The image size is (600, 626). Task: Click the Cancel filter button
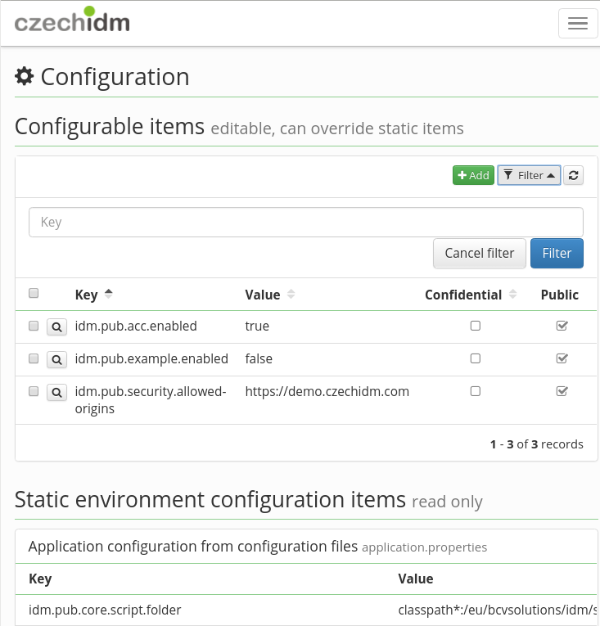click(479, 253)
